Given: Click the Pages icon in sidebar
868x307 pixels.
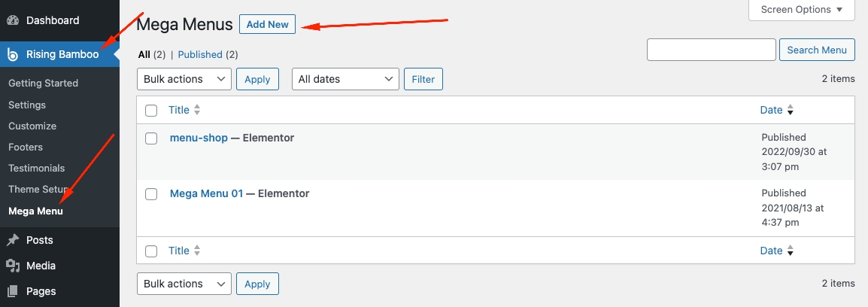Looking at the screenshot, I should (x=13, y=291).
